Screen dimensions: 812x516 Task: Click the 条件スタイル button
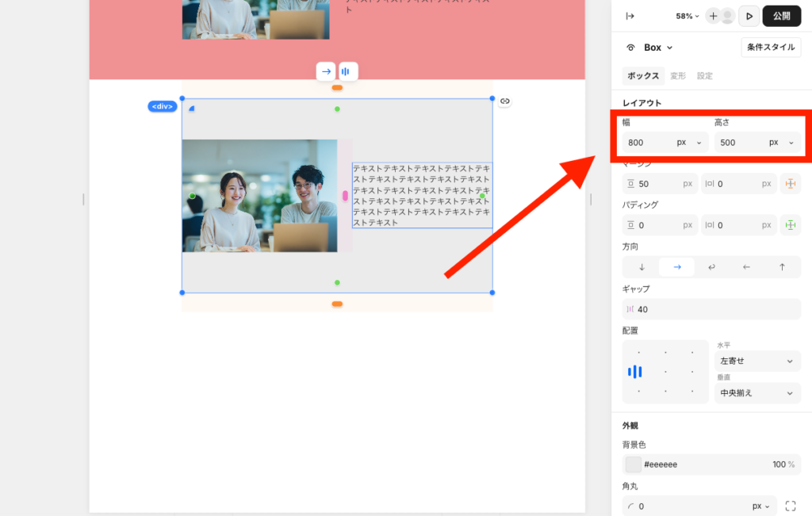(771, 48)
